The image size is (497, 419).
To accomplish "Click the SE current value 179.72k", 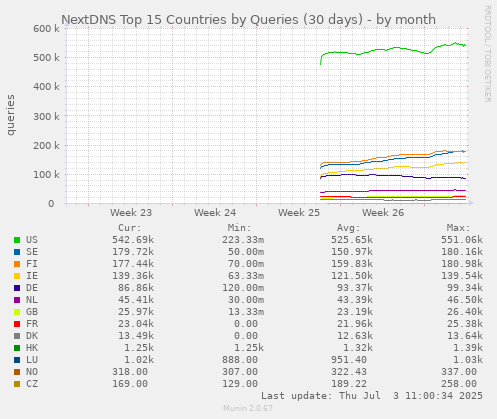I will coord(133,252).
